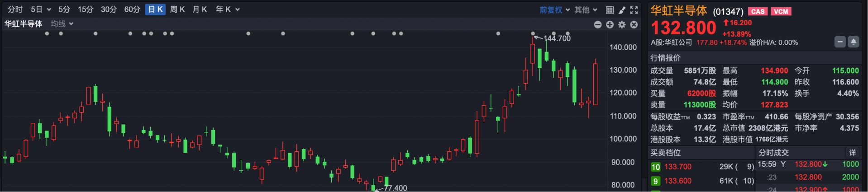
Task: Open the 均线 indicator dropdown
Action: (62, 24)
